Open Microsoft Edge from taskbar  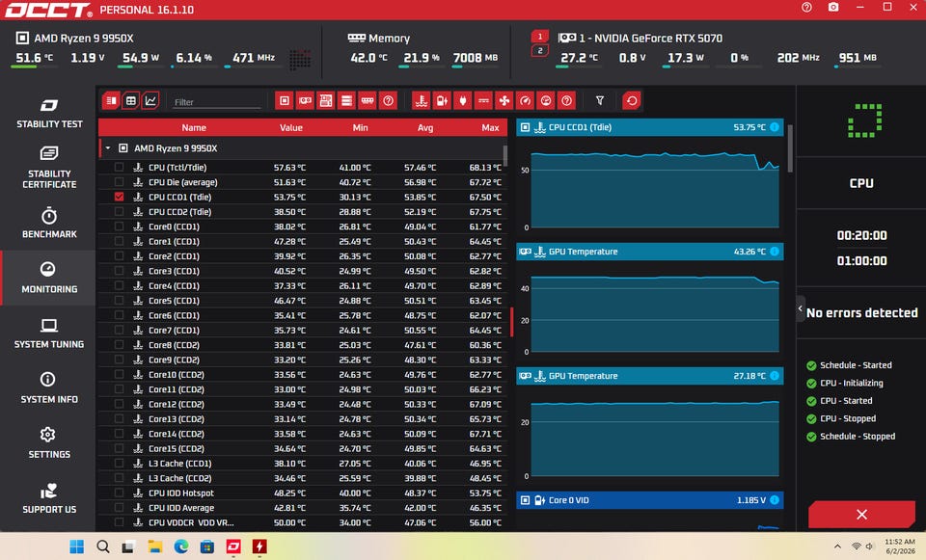[180, 547]
